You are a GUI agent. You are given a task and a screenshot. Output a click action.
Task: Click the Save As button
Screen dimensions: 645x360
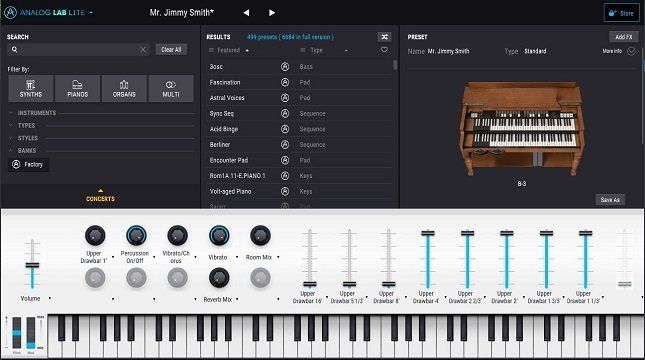[610, 200]
